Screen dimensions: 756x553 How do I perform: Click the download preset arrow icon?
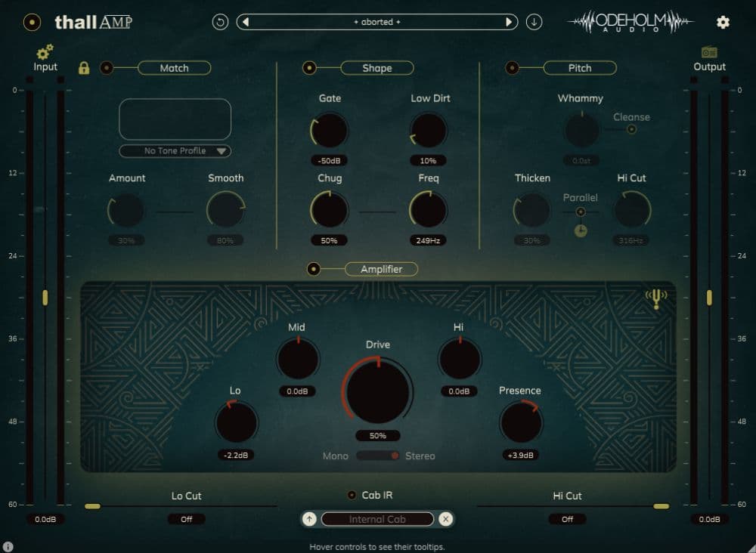[x=534, y=22]
